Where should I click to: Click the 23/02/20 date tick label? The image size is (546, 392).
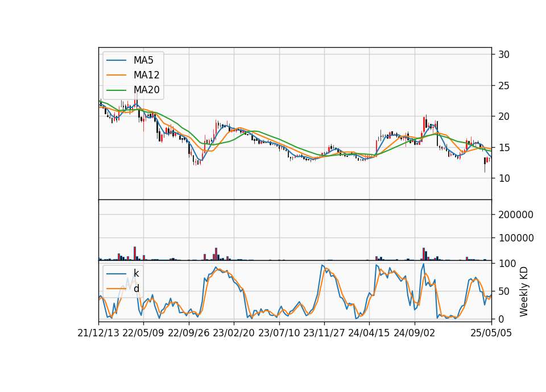pyautogui.click(x=234, y=333)
